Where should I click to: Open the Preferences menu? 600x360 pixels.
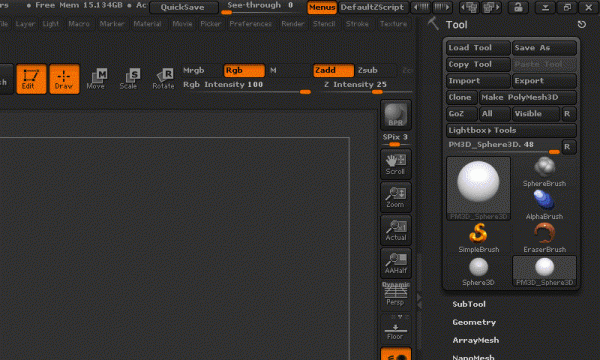(251, 24)
